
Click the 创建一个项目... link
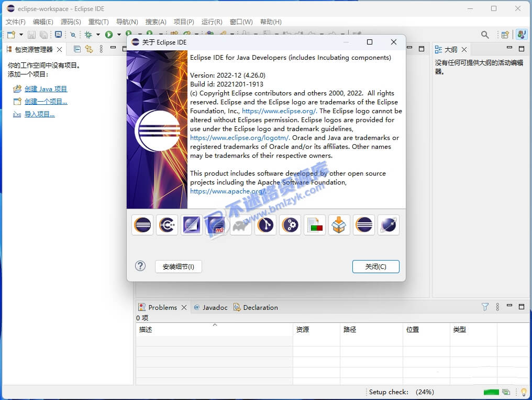coord(46,102)
